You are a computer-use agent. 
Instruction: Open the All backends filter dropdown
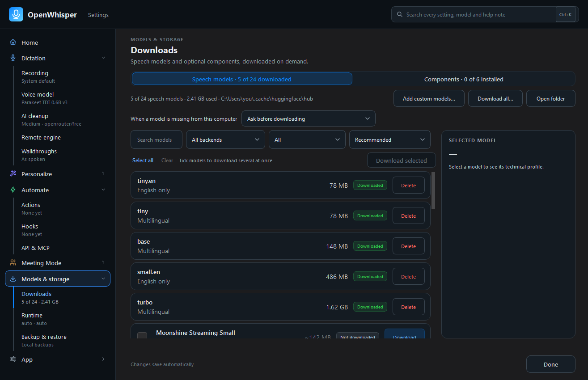click(x=225, y=139)
